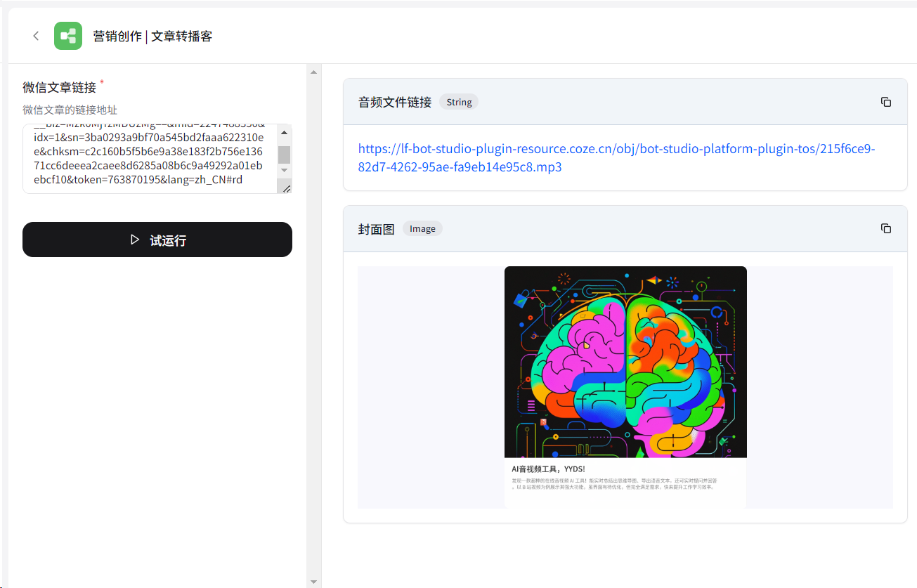Copy the 封面图 output using its copy icon

pos(885,228)
